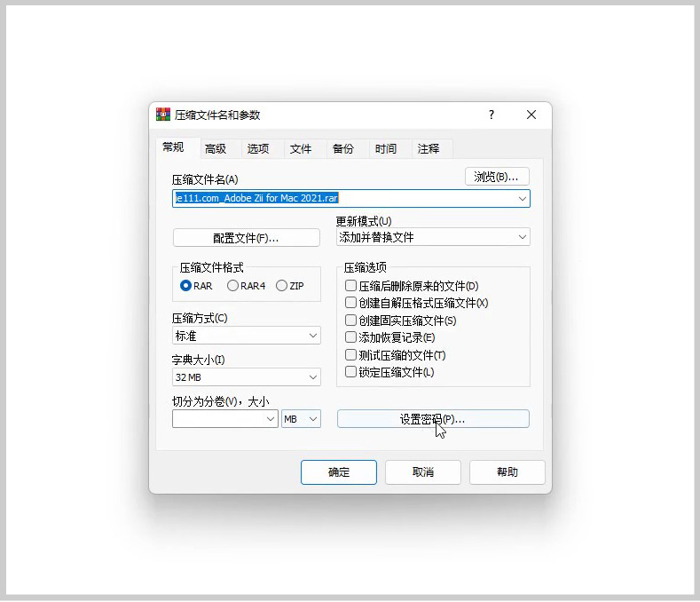Click the 设置密码(P)... button
This screenshot has height=602, width=700.
coord(433,419)
